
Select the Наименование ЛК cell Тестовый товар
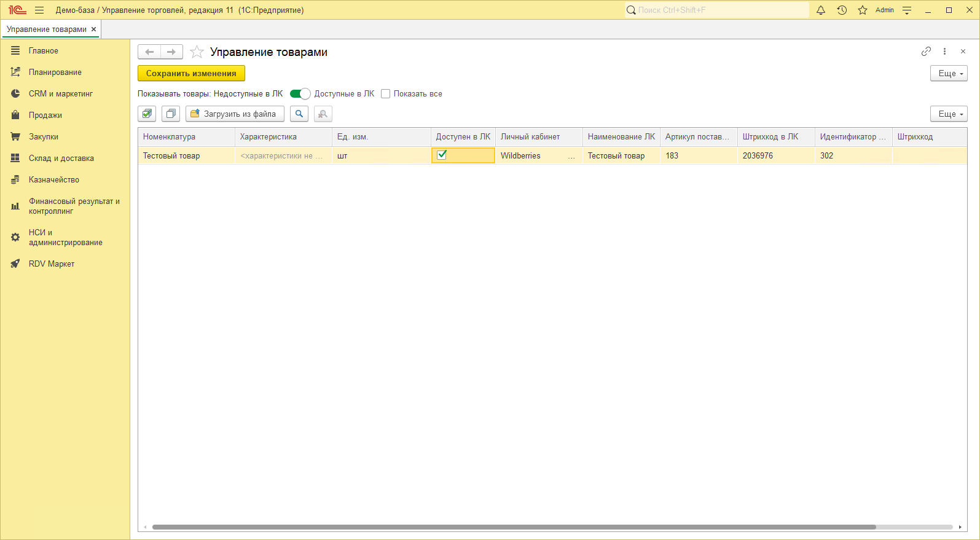[621, 156]
